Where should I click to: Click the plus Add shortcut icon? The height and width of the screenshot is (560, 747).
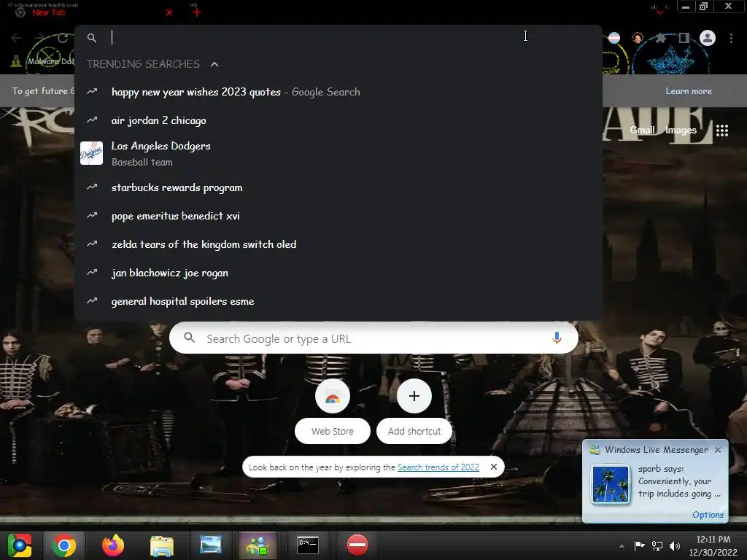point(414,396)
